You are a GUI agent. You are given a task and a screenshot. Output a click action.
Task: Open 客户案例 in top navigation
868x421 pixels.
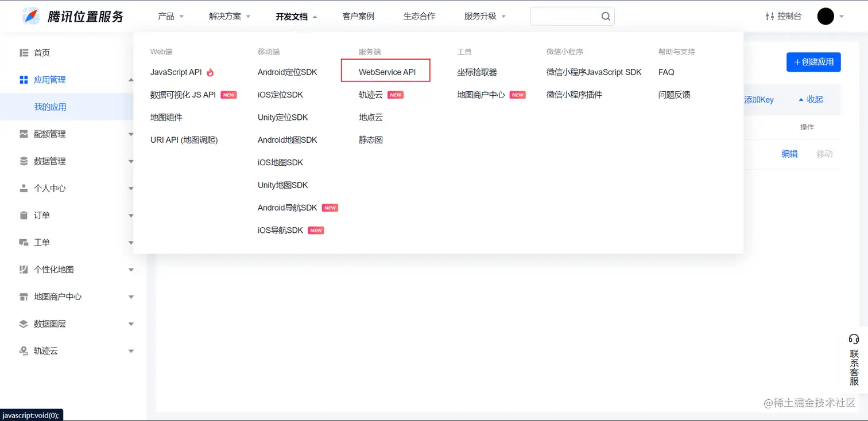coord(358,16)
